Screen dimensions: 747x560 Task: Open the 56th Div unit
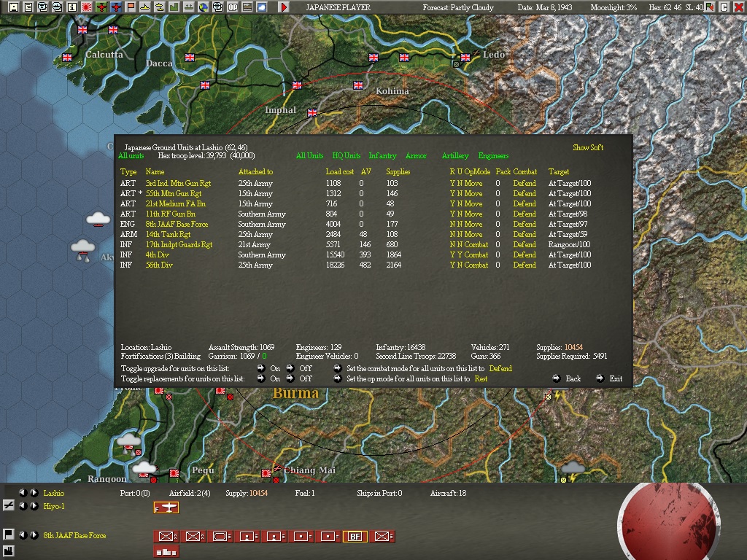159,265
